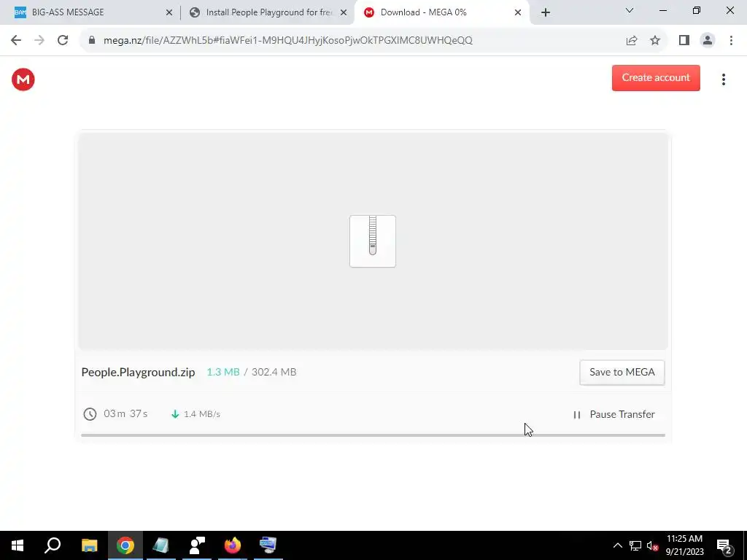The width and height of the screenshot is (747, 560).
Task: Click the Create account button
Action: click(x=656, y=77)
